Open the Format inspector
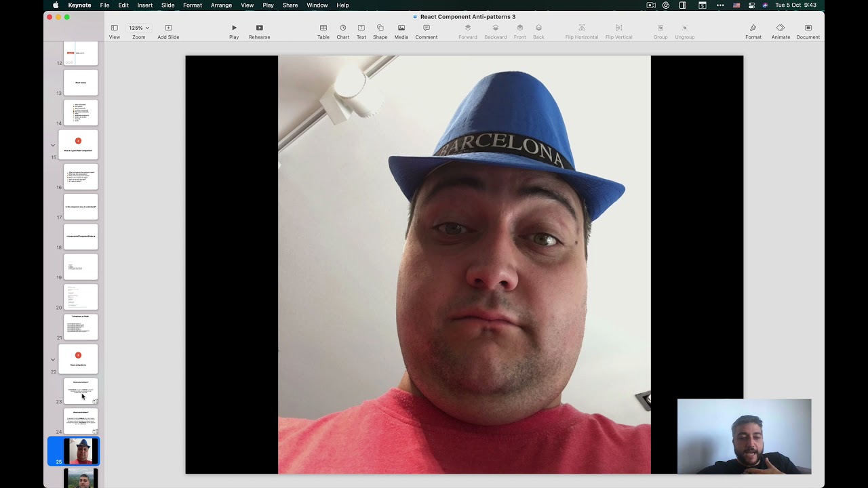868x488 pixels. coord(753,32)
